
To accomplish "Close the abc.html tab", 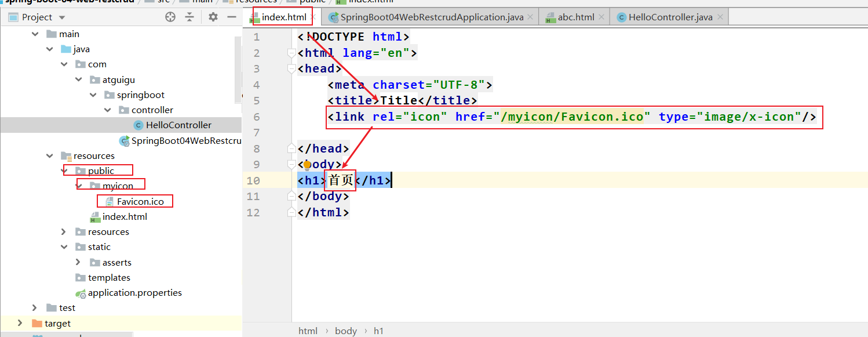I will 601,17.
